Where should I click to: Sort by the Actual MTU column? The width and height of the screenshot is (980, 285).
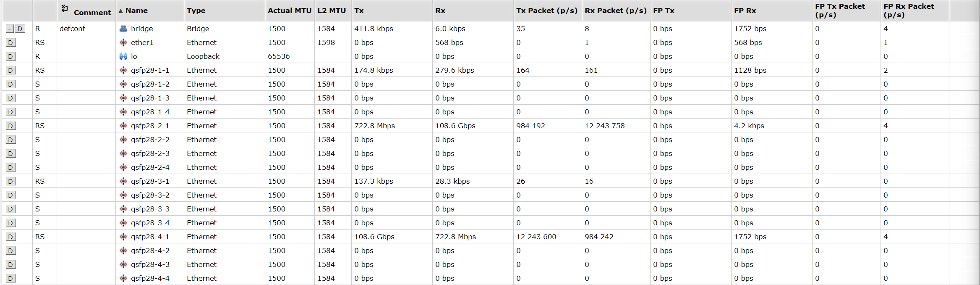(x=289, y=11)
